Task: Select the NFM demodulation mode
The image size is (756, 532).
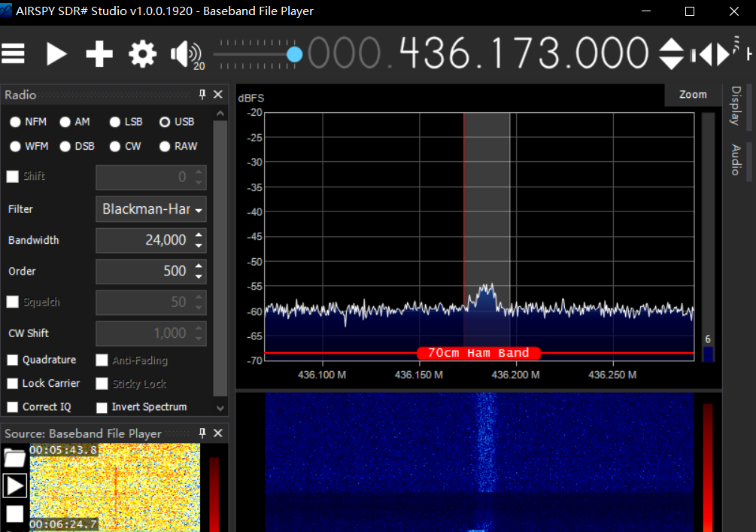Action: (15, 122)
